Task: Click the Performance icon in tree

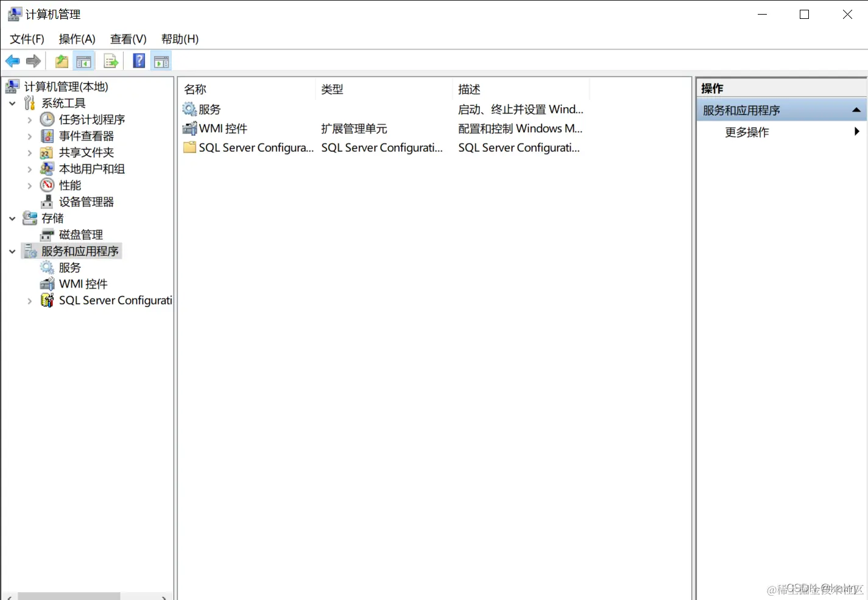Action: point(48,185)
